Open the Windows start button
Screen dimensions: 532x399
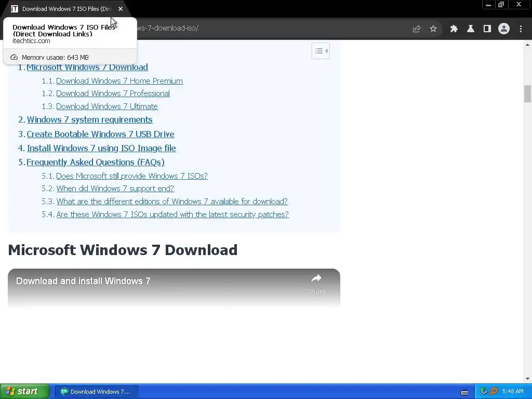(25, 392)
